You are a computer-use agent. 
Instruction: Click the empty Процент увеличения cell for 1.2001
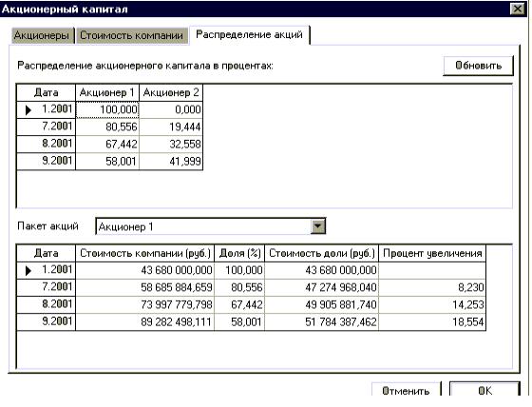[432, 270]
